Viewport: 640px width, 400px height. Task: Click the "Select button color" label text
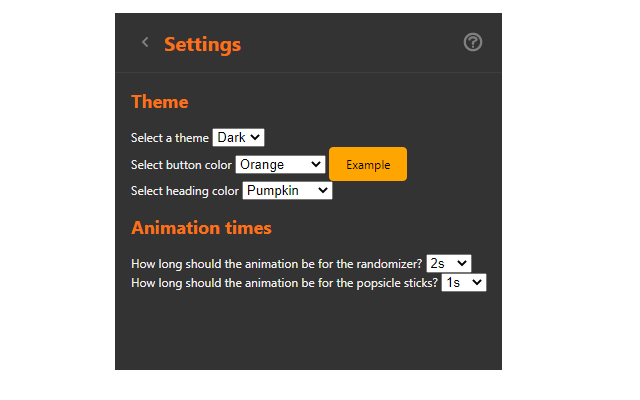181,165
